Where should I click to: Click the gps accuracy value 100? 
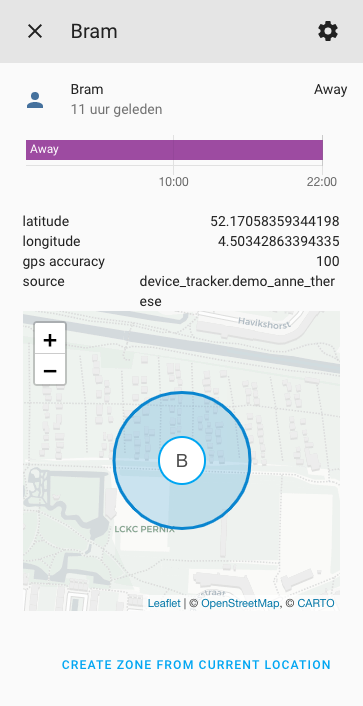(x=328, y=261)
